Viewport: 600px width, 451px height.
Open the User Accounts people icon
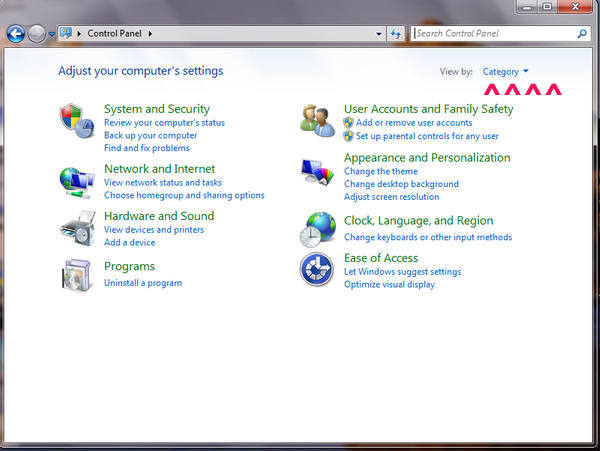(317, 121)
